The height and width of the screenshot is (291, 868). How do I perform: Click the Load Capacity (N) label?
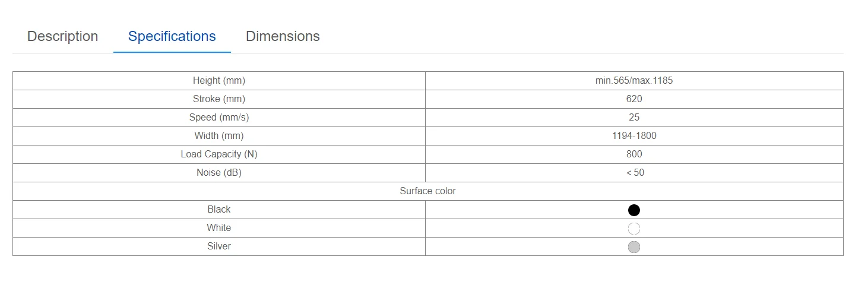click(218, 154)
